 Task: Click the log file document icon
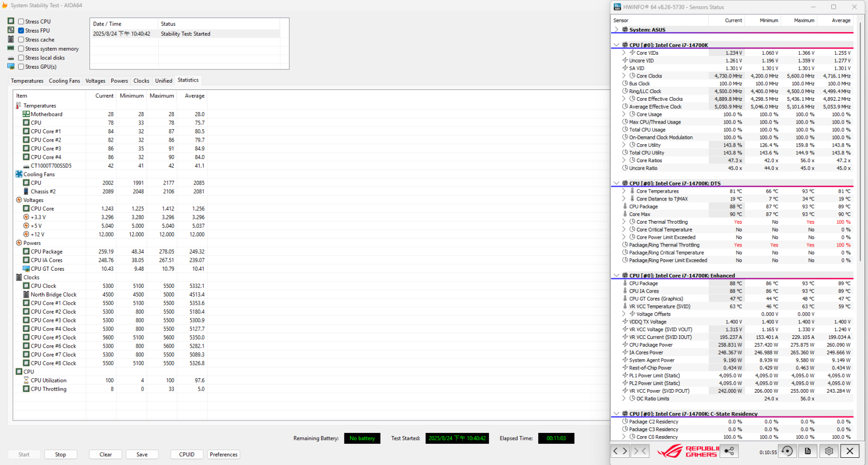point(808,451)
